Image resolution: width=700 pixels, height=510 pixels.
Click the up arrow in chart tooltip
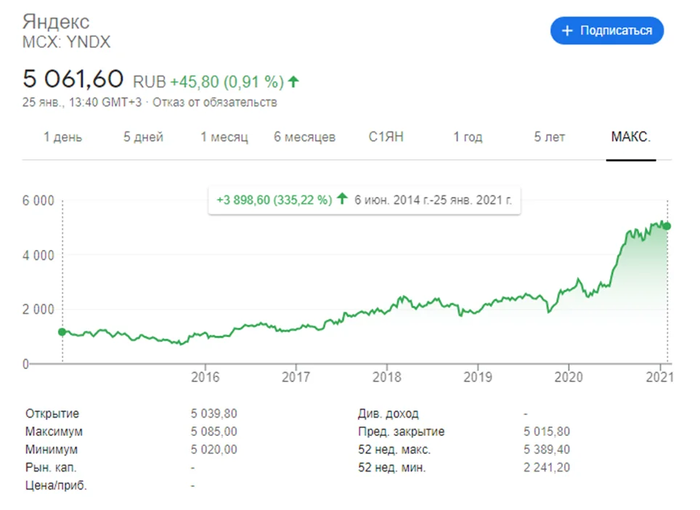coord(343,200)
